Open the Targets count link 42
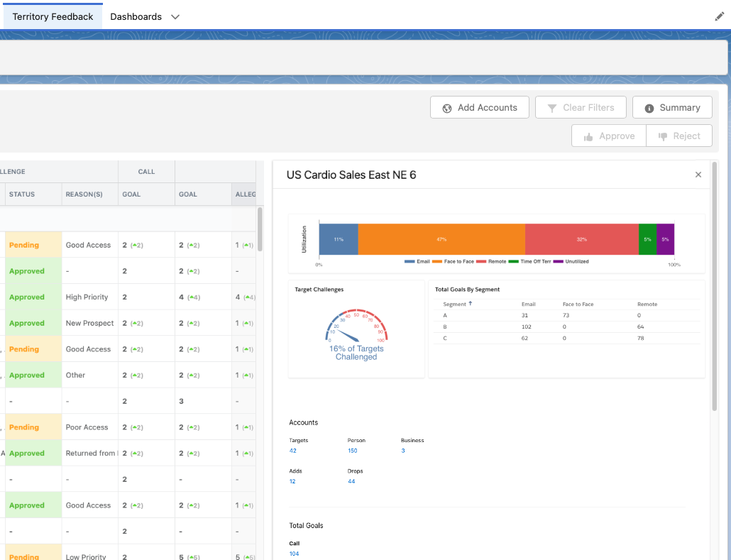Viewport: 731px width, 560px height. coord(293,451)
